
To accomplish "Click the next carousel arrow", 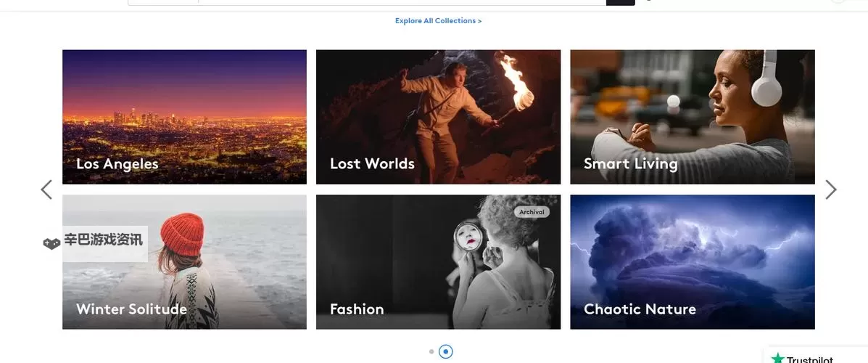I will [830, 189].
